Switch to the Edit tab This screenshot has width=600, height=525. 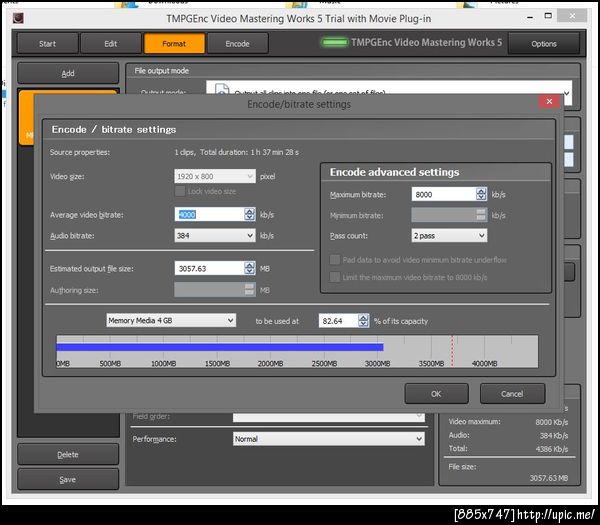pos(111,44)
